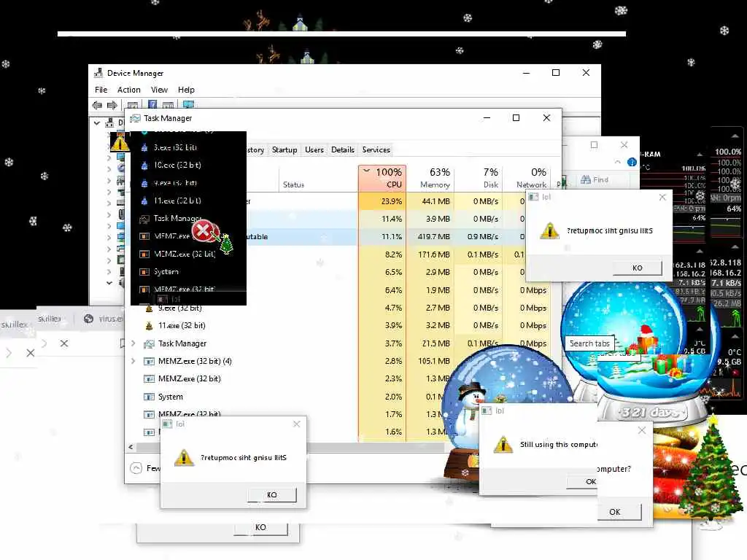747x560 pixels.
Task: Click warning icon in upper-right lol dialog
Action: tap(549, 231)
